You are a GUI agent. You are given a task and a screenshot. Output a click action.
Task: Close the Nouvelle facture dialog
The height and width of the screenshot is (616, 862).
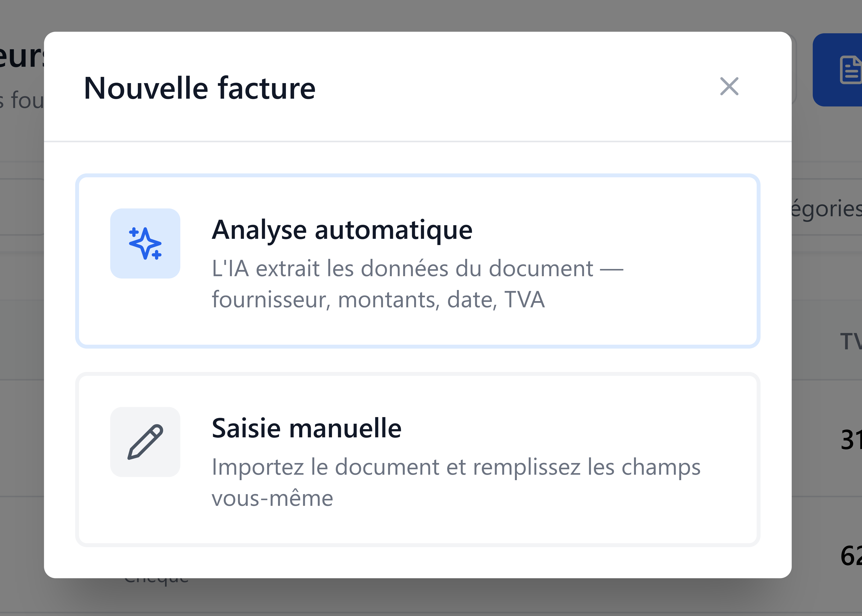729,86
